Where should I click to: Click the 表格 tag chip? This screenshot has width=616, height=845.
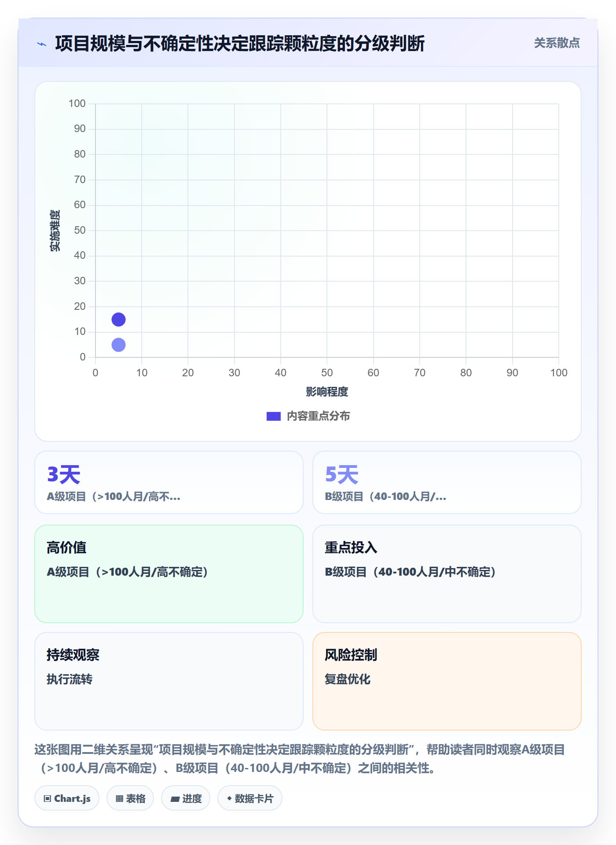click(130, 798)
